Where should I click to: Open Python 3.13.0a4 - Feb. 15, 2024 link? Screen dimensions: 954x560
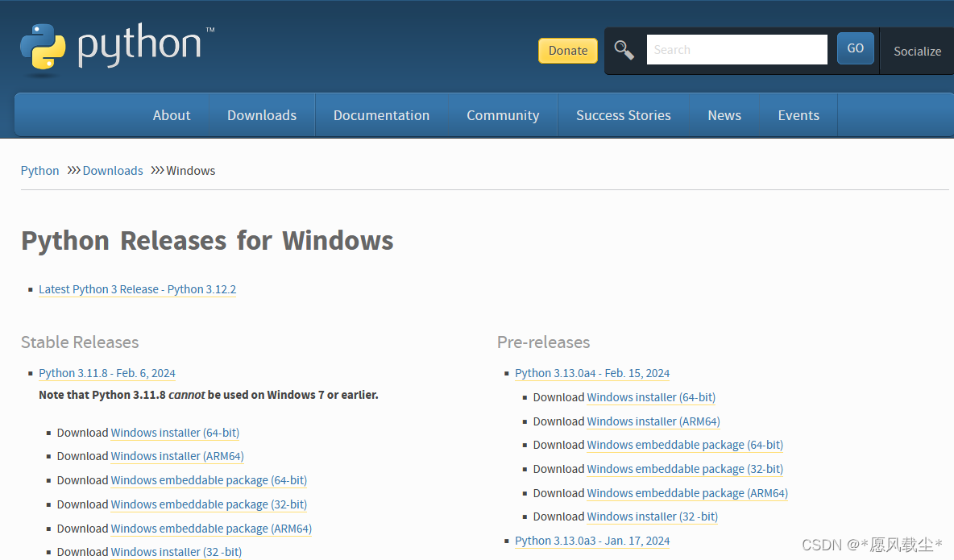592,373
